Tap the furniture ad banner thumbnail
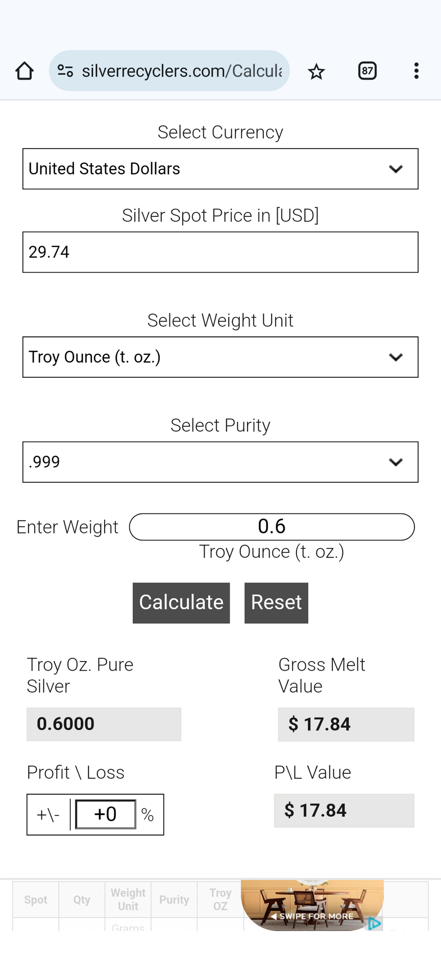The image size is (441, 980). pos(312,905)
